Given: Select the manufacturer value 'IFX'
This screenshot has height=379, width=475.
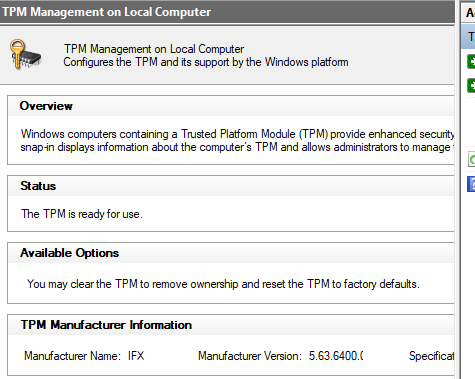Looking at the screenshot, I should click(x=136, y=356).
